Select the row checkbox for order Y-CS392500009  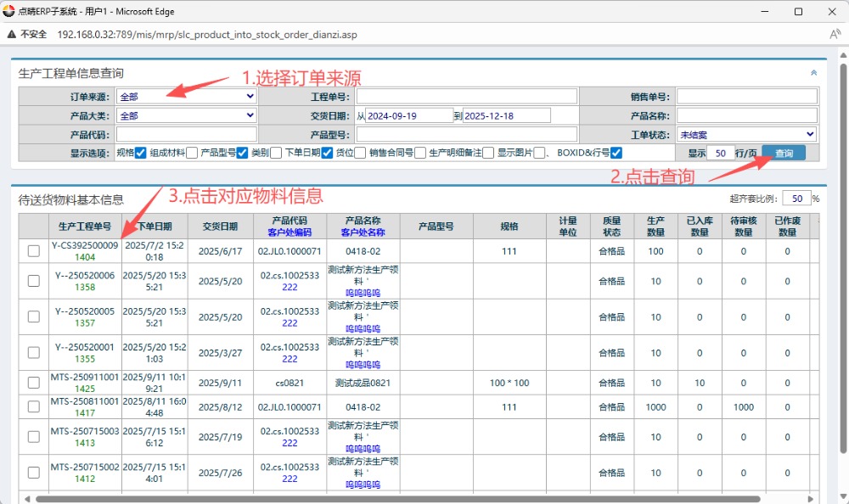click(33, 251)
